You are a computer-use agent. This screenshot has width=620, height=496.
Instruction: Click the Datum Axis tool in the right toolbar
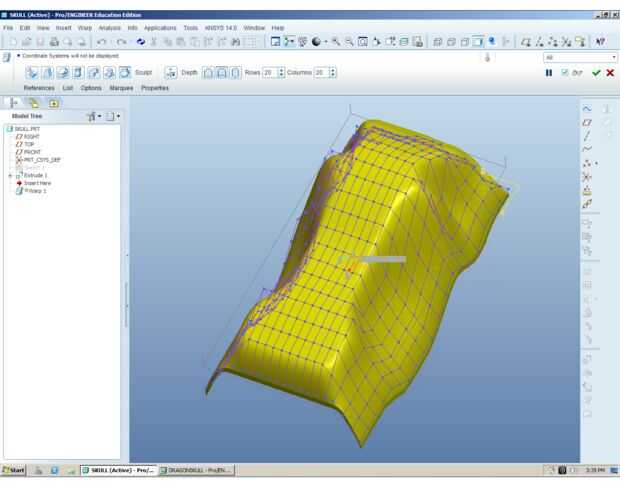(x=587, y=136)
